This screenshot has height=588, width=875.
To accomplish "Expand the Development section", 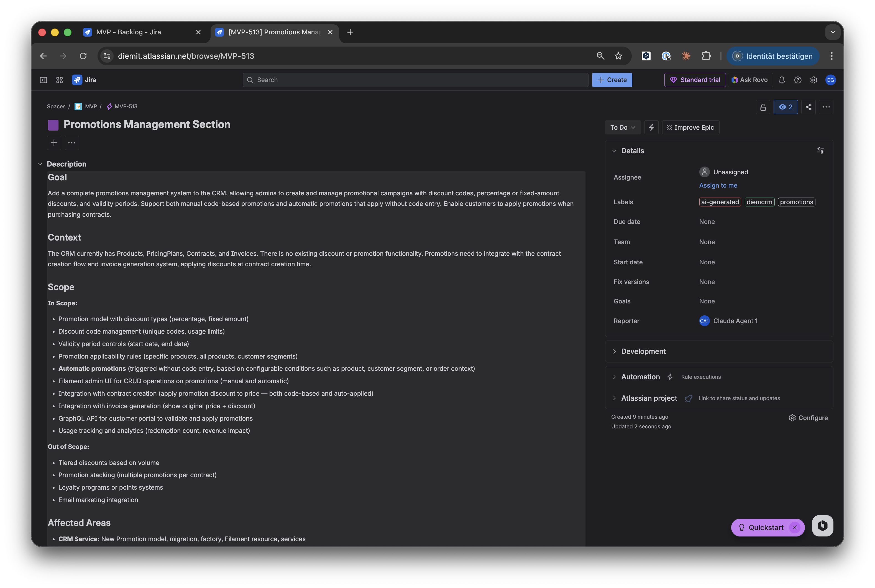I will (x=615, y=351).
